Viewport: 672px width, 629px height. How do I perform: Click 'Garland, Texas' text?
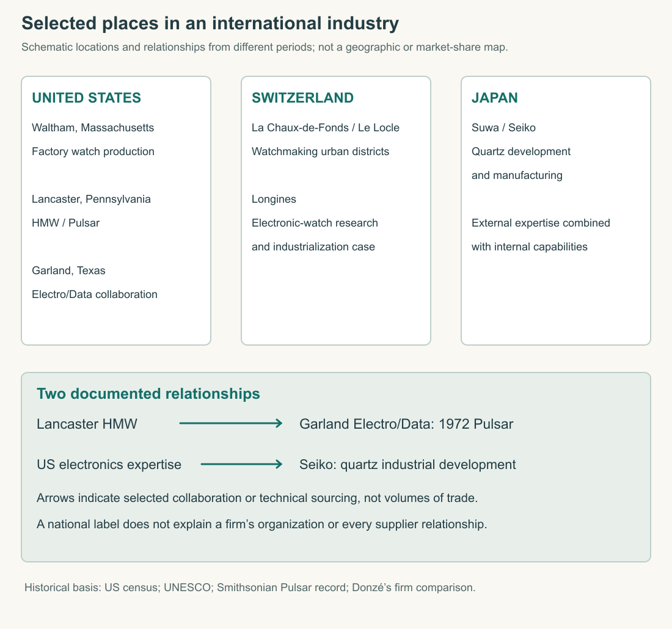(x=68, y=271)
